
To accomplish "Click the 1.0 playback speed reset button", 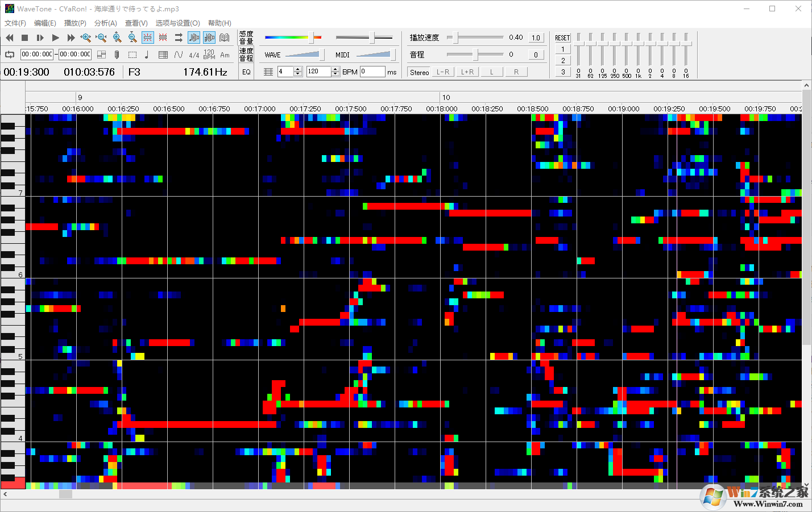I will tap(536, 38).
